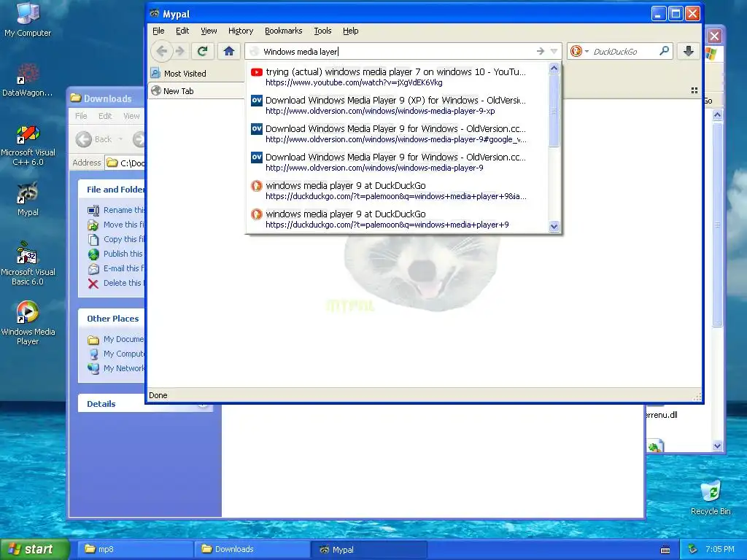Click the DuckDuckGo search magnifier icon
Viewport: 747px width, 560px height.
(x=664, y=51)
